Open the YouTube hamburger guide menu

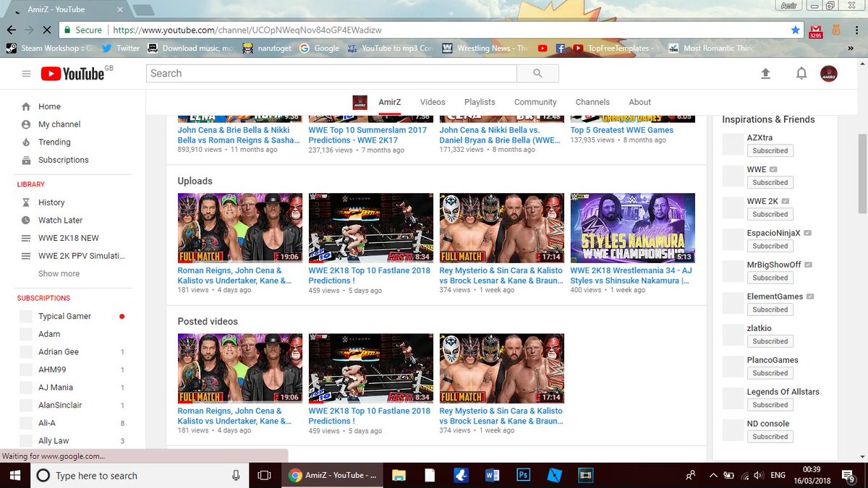(x=26, y=74)
